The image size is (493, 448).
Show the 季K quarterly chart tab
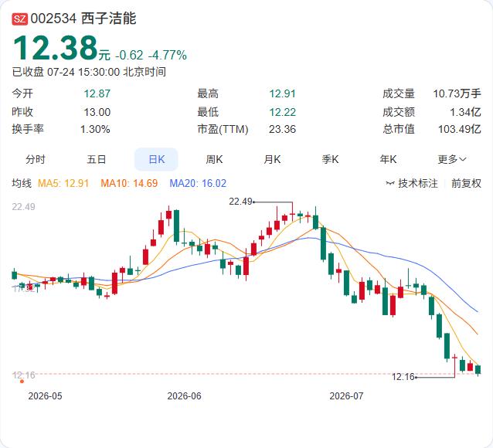(x=330, y=159)
